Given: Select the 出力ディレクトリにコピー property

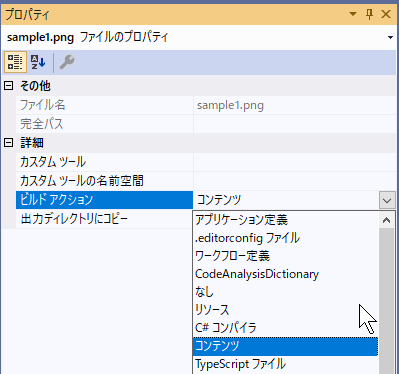Looking at the screenshot, I should 104,219.
